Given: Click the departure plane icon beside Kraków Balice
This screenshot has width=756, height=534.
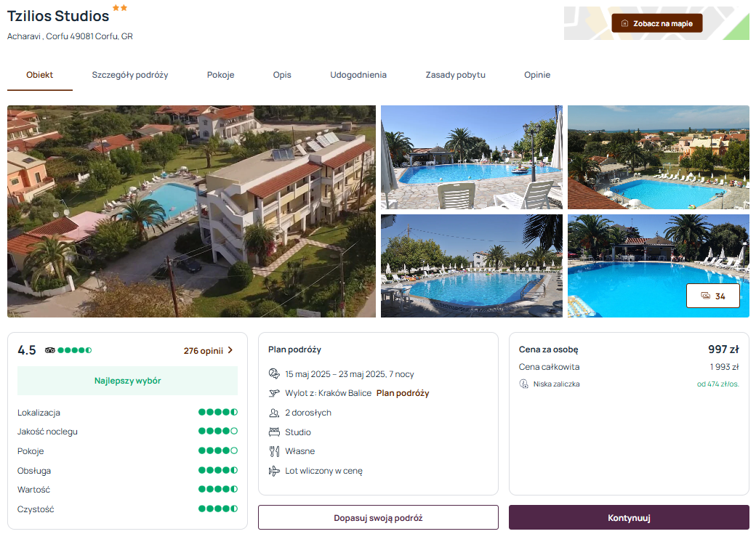Looking at the screenshot, I should 274,393.
